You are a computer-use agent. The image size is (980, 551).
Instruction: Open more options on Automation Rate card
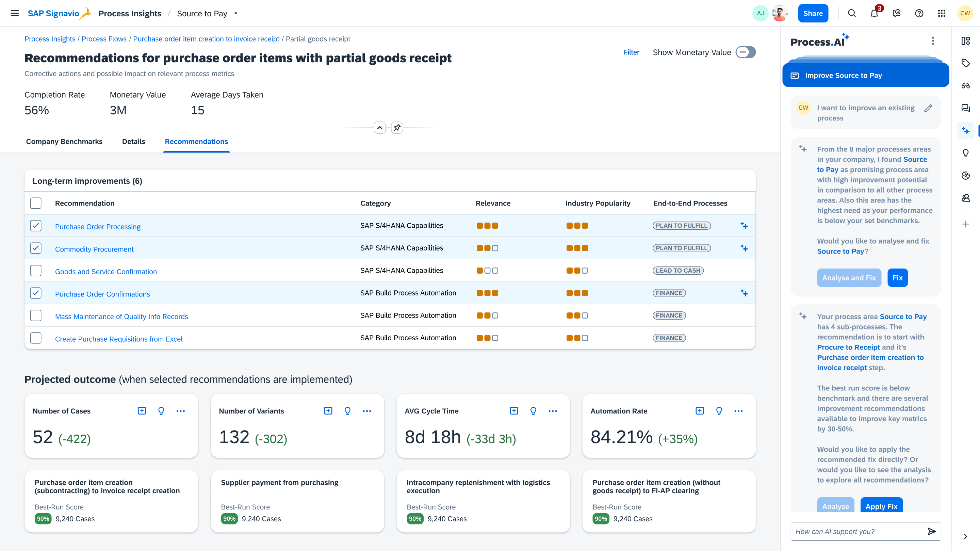pyautogui.click(x=738, y=411)
